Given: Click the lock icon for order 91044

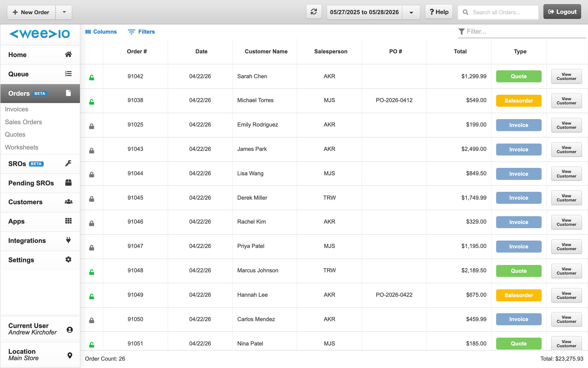Looking at the screenshot, I should click(92, 175).
